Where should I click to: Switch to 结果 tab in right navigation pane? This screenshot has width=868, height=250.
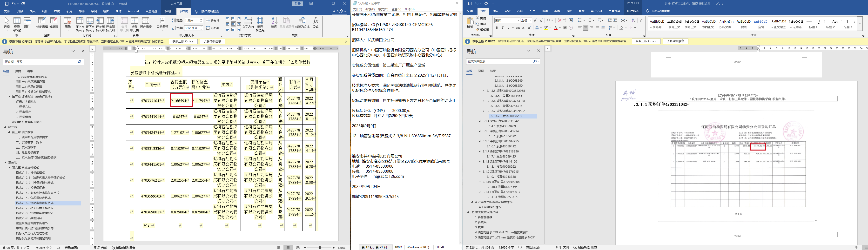(493, 71)
